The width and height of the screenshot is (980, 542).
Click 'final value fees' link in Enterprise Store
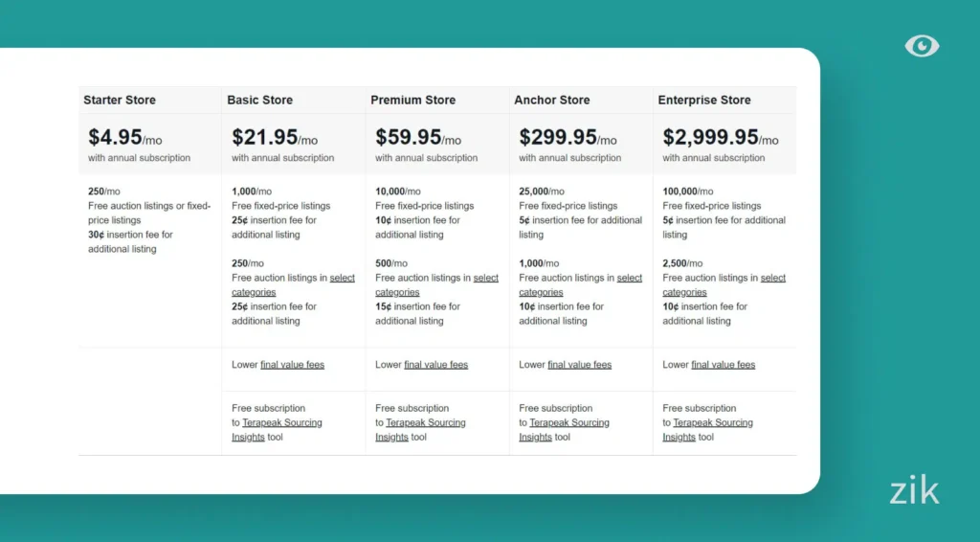tap(723, 365)
